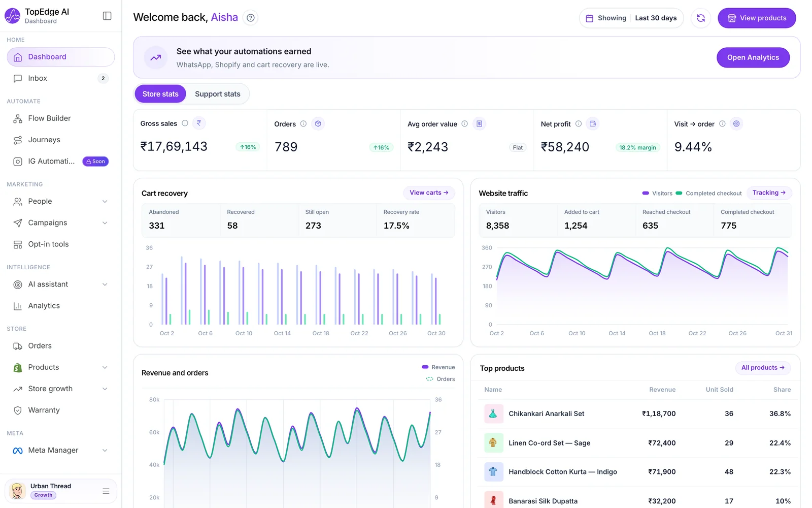Viewport: 812px width, 508px height.
Task: Open the View carts link
Action: pos(429,193)
